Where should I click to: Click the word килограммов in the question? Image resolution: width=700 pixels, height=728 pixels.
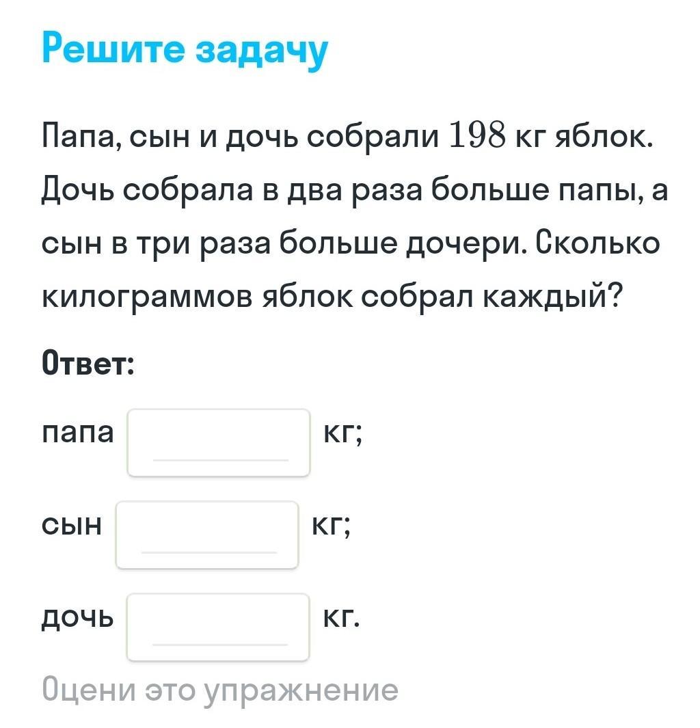148,297
